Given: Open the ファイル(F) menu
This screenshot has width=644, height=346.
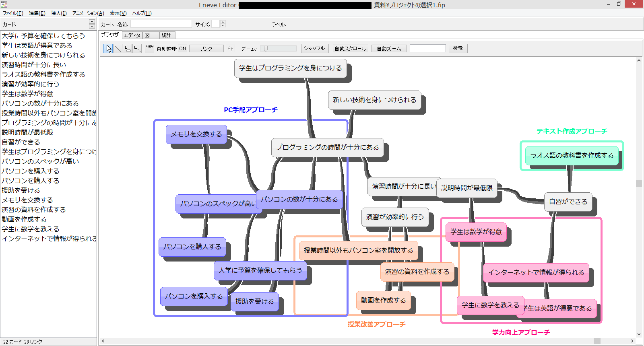Looking at the screenshot, I should (13, 13).
